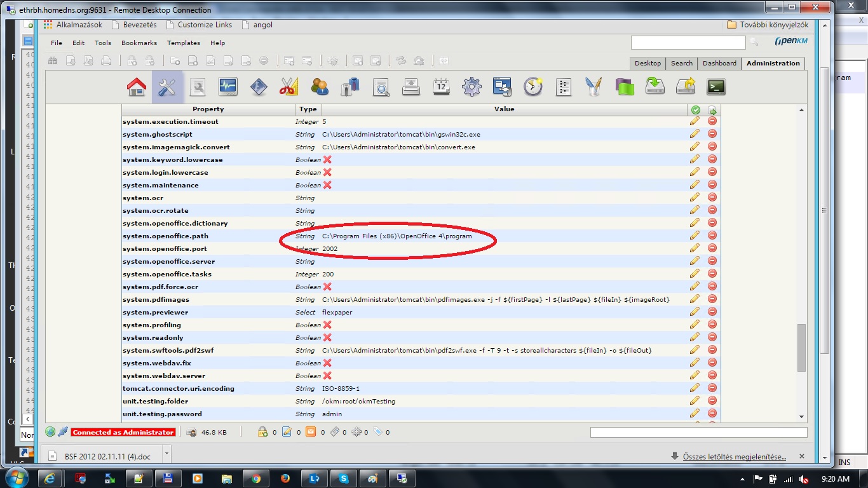The height and width of the screenshot is (488, 868).
Task: Click the Home icon in administration toolbar
Action: pyautogui.click(x=137, y=87)
